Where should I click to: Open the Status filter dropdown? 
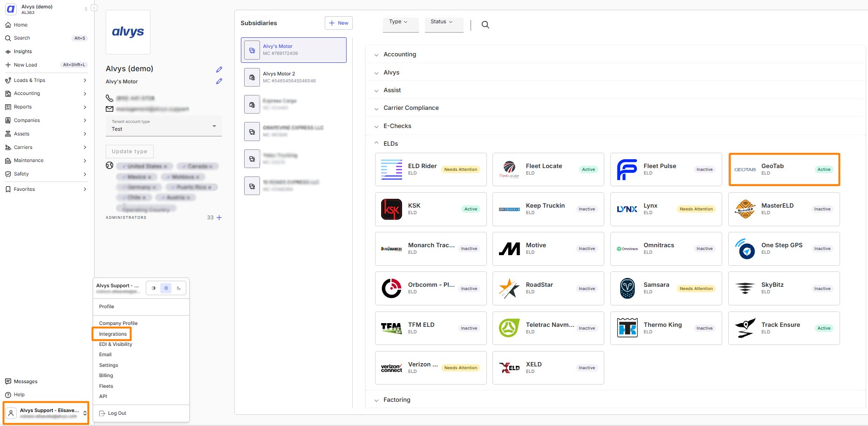(x=444, y=24)
